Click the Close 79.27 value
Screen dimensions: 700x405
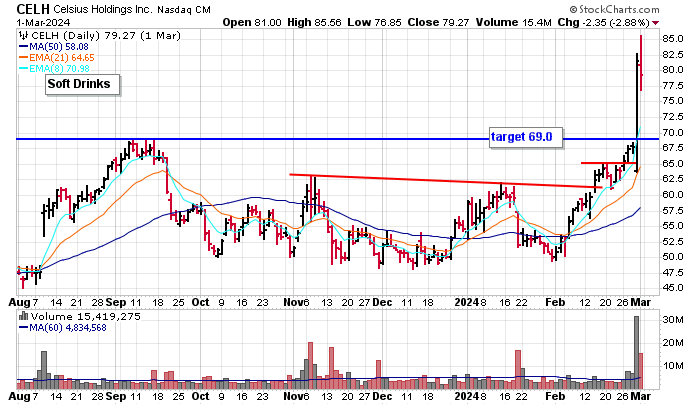[438, 22]
